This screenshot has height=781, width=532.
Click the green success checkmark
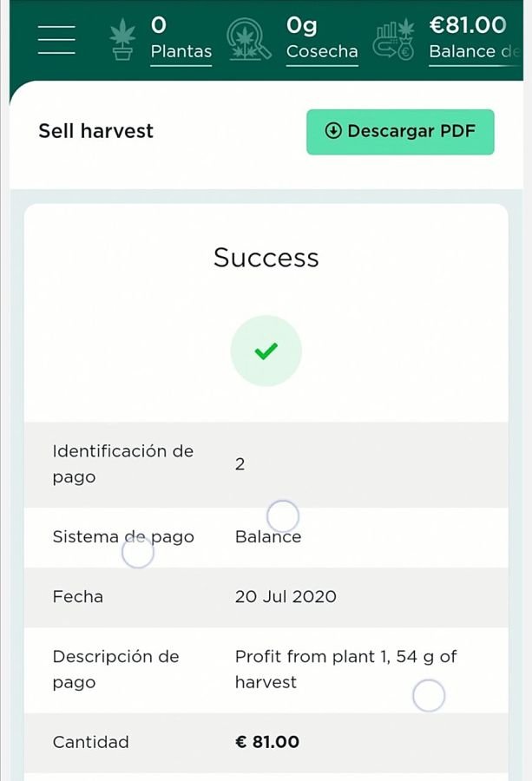tap(266, 351)
